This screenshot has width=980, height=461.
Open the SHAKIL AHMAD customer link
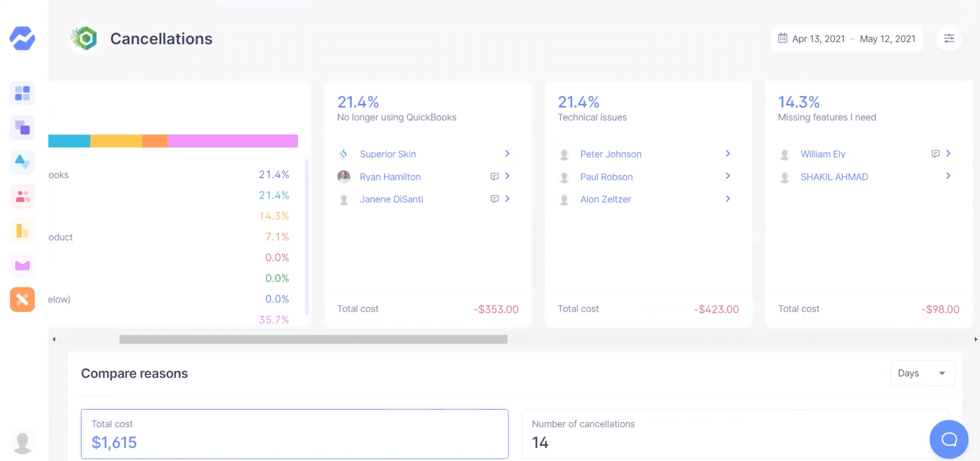pos(834,177)
